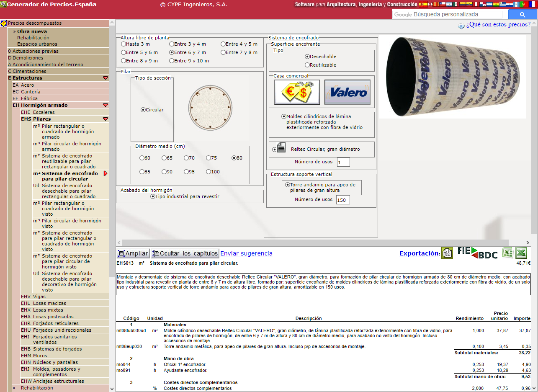Image resolution: width=538 pixels, height=392 pixels.
Task: Open the Rehabilitación section under Obra nueva
Action: click(33, 38)
